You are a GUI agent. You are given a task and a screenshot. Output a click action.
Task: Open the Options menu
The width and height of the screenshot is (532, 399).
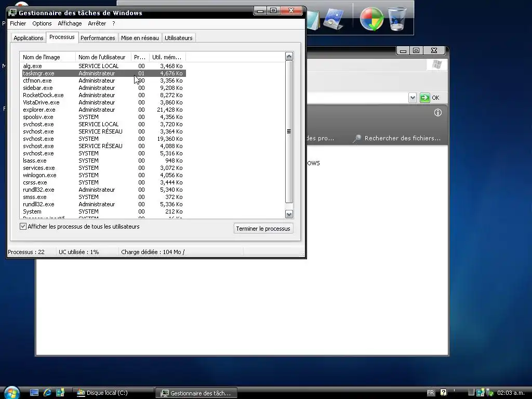pos(42,23)
